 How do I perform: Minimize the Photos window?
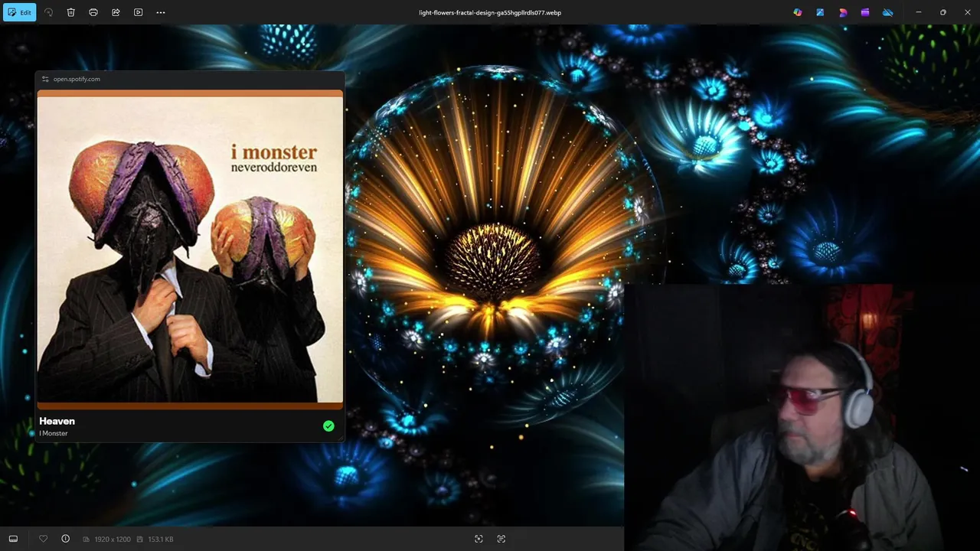click(x=919, y=12)
